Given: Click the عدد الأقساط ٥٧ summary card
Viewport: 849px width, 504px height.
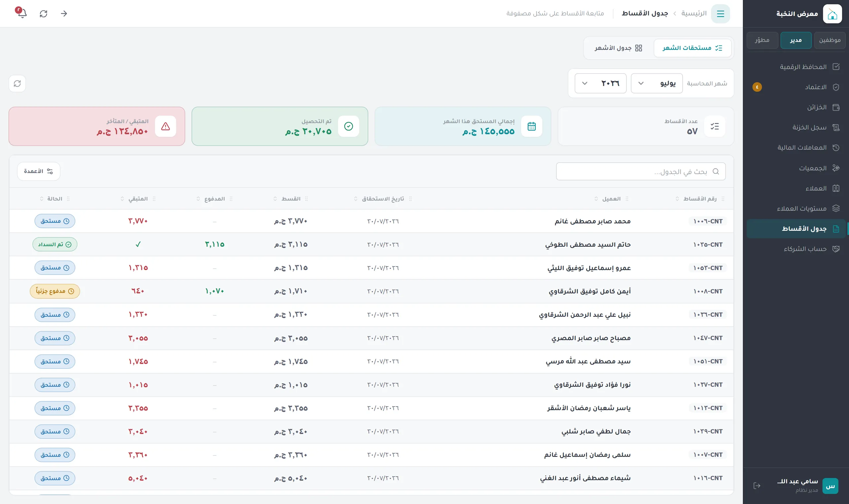Looking at the screenshot, I should pyautogui.click(x=646, y=126).
